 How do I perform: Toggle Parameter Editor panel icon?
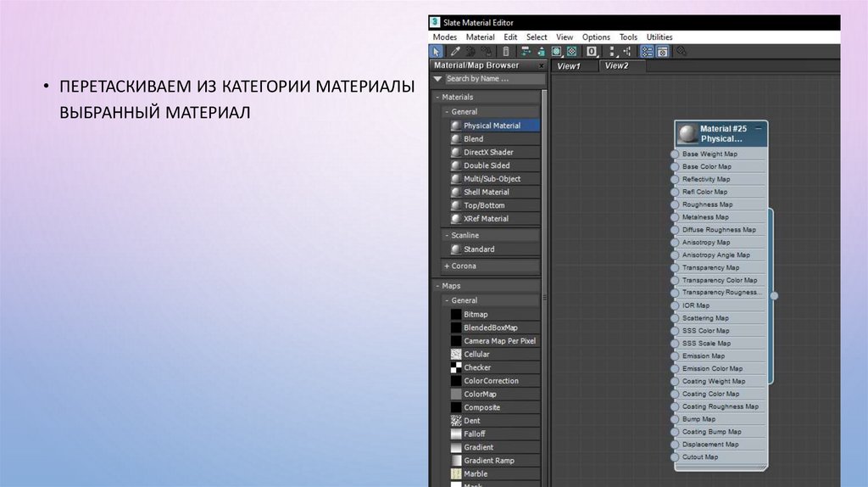[663, 52]
